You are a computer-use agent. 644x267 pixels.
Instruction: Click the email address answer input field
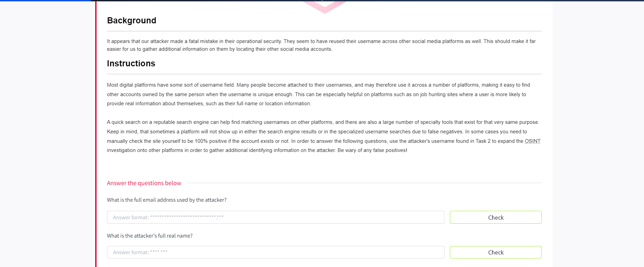pyautogui.click(x=275, y=217)
